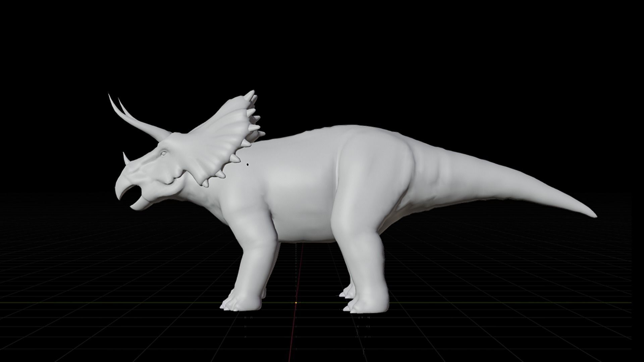Click the orange origin point on the grid

(x=296, y=303)
